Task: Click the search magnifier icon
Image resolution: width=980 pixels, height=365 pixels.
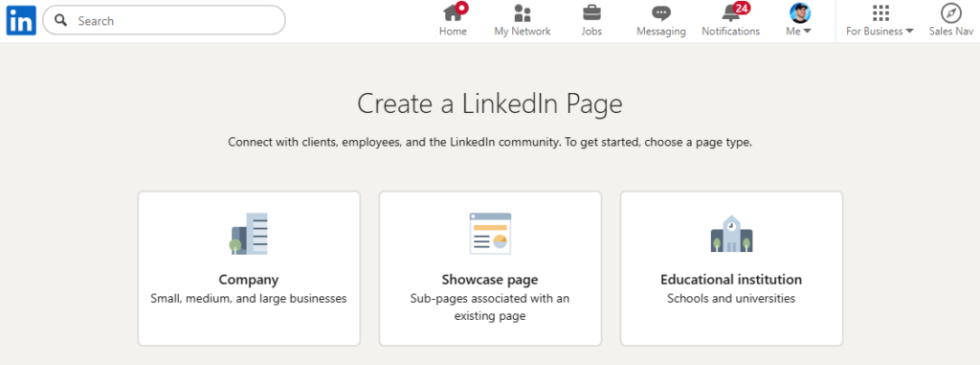Action: (60, 21)
